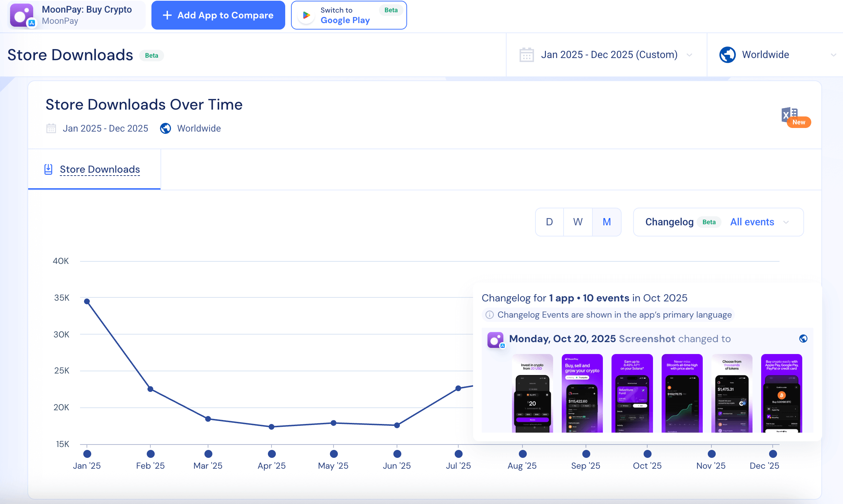The image size is (843, 504).
Task: Click the Oct '25 changelog marker
Action: (x=647, y=454)
